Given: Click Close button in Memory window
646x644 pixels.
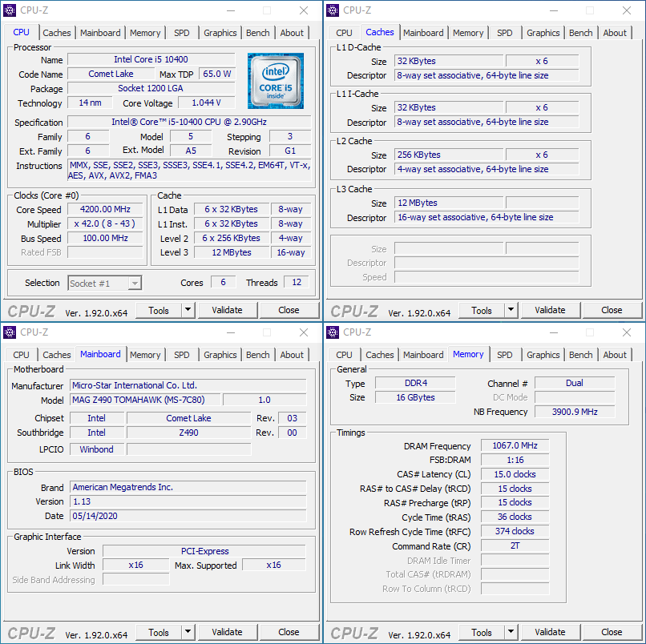Looking at the screenshot, I should 612,632.
